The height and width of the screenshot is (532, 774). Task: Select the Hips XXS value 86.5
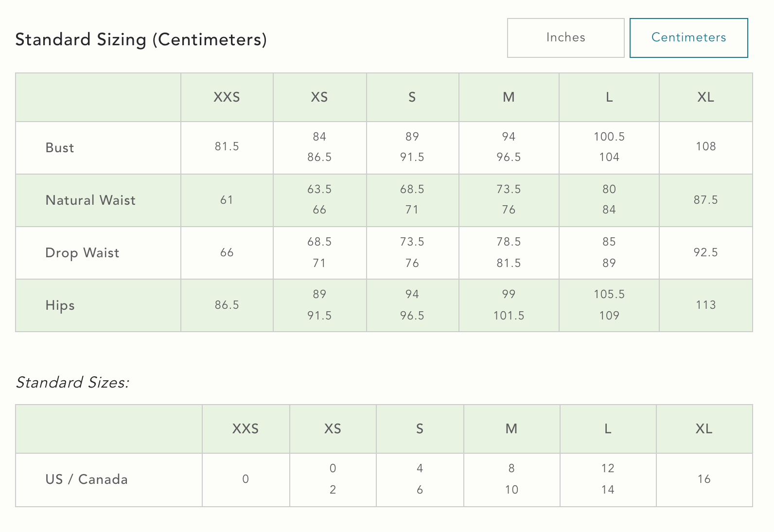click(227, 305)
